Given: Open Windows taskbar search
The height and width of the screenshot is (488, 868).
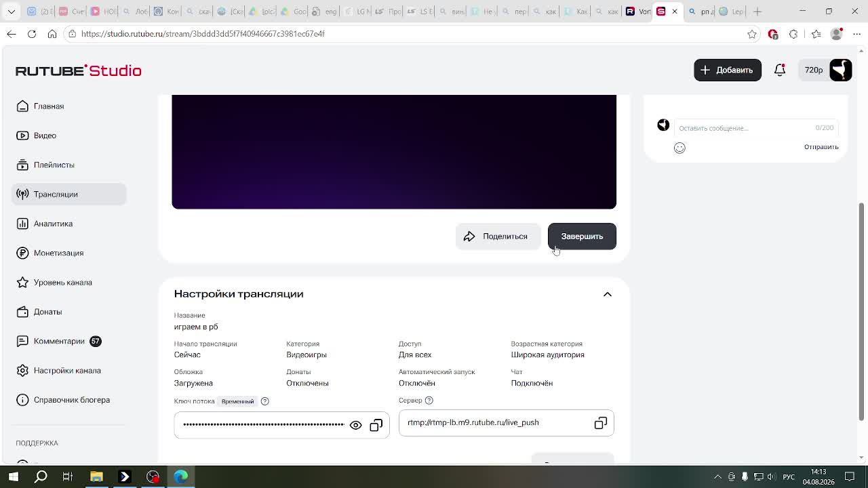Looking at the screenshot, I should tap(41, 476).
